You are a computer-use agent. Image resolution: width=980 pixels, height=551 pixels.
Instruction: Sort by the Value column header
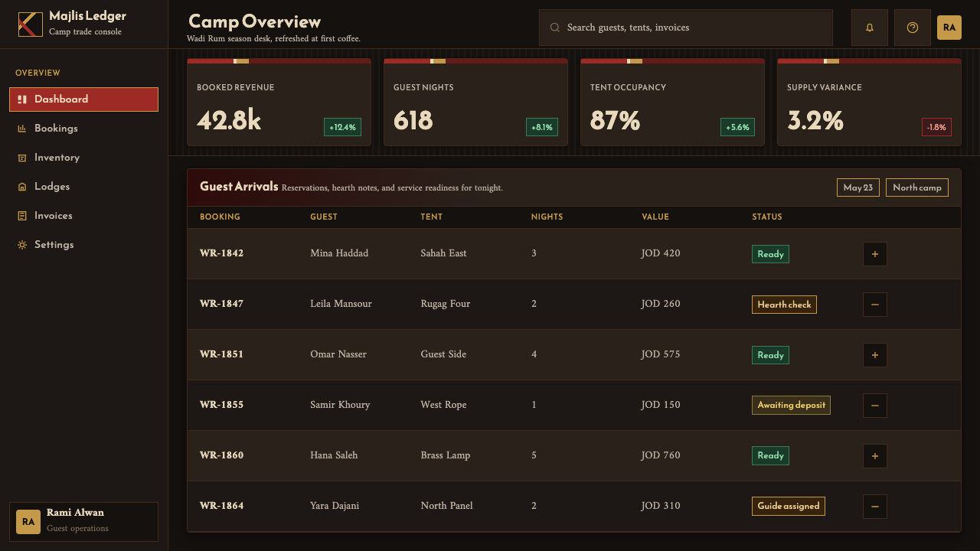click(655, 217)
